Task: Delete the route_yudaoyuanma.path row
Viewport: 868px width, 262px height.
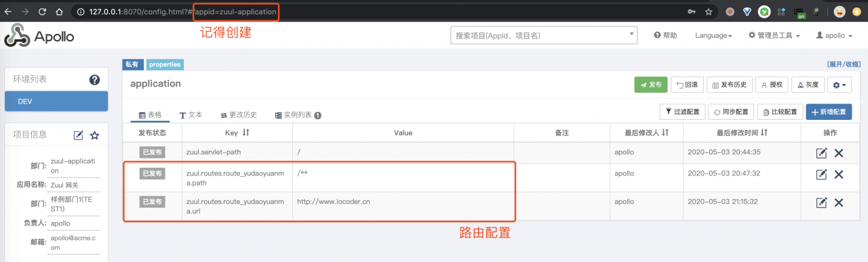Action: click(x=839, y=175)
